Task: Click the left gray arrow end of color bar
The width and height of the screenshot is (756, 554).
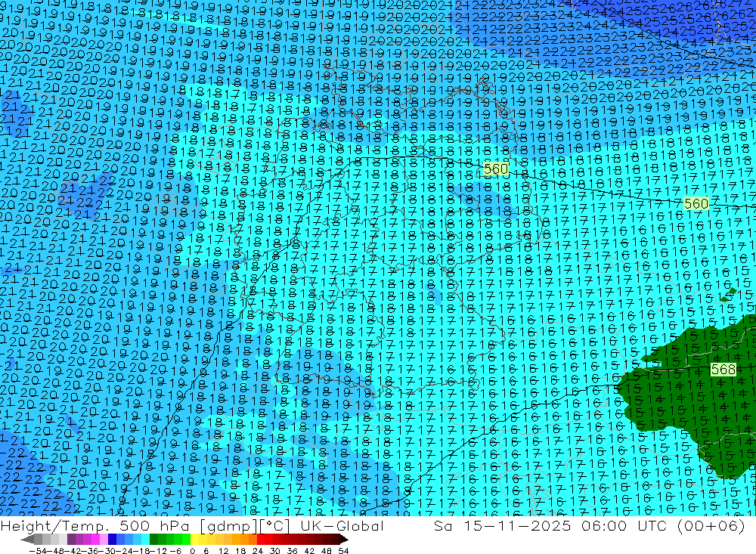Action: (27, 540)
